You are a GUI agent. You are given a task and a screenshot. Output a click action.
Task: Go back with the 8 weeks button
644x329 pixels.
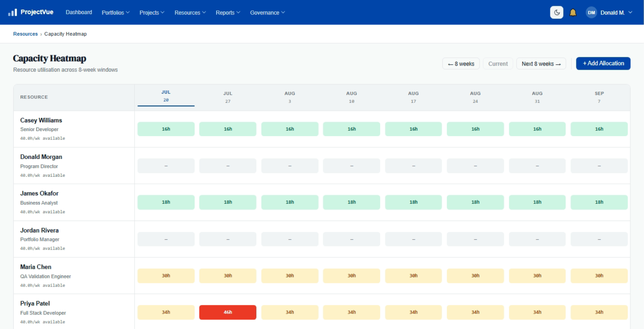coord(461,63)
